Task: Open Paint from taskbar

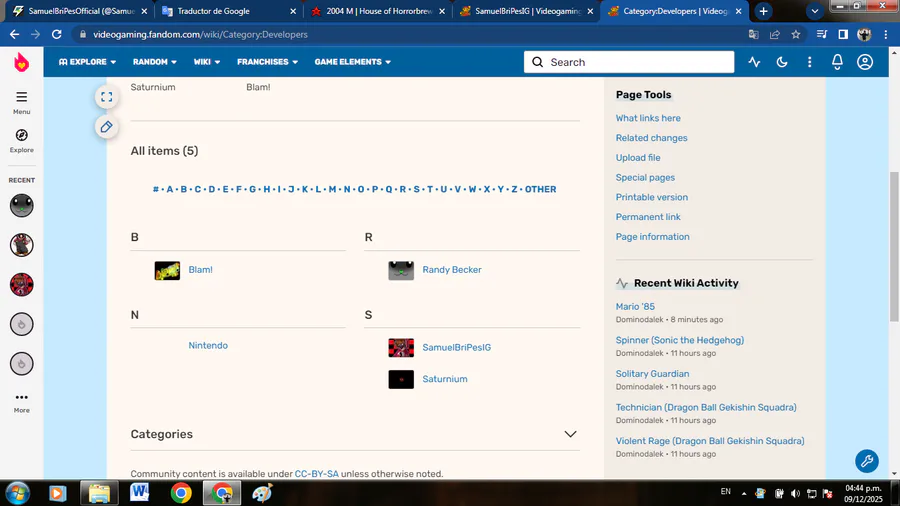Action: (262, 493)
